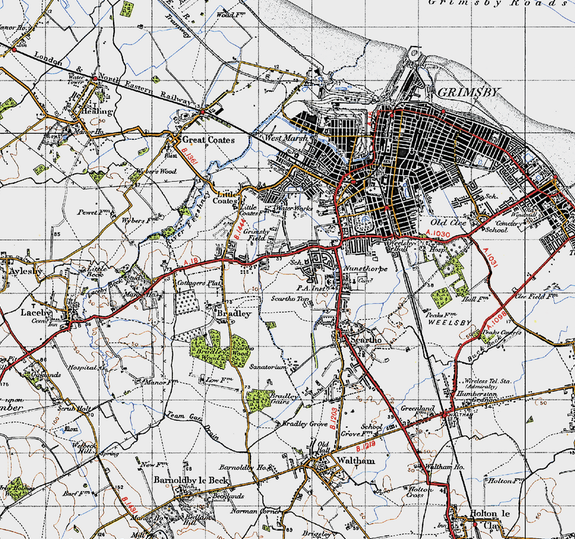Click the GRIMSBY town label
Image resolution: width=575 pixels, height=539 pixels.
pos(468,92)
